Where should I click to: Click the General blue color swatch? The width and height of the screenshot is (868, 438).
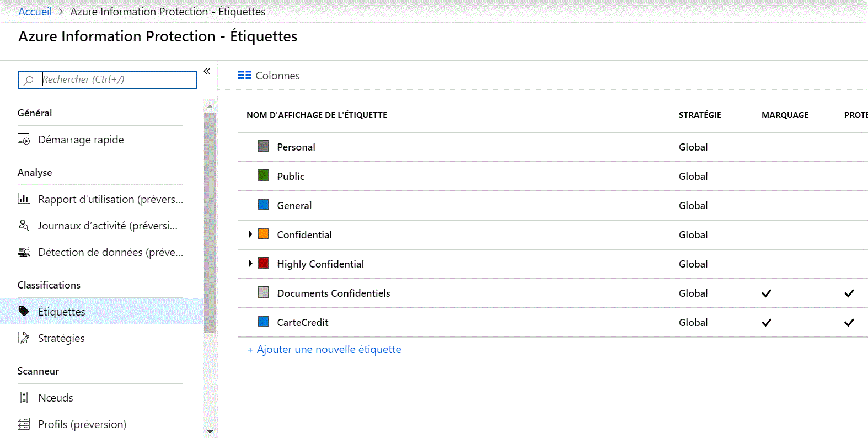(x=264, y=205)
